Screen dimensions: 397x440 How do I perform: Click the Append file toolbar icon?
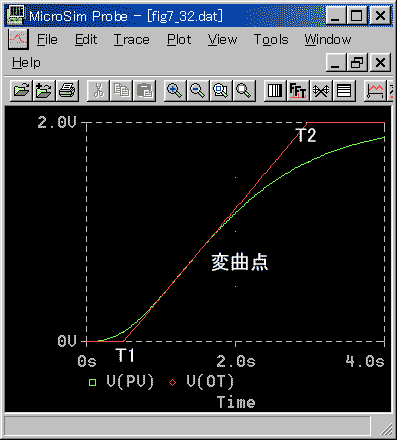[x=44, y=90]
